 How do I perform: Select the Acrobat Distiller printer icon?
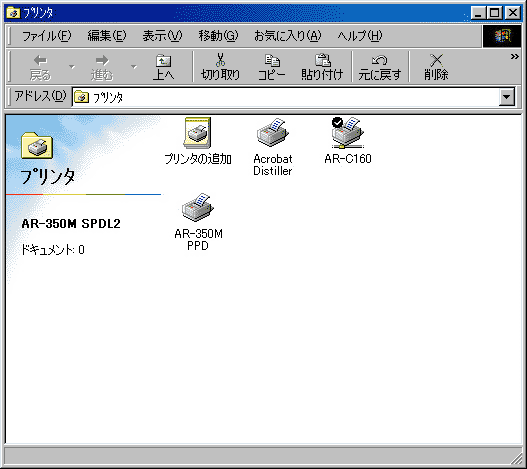tap(273, 133)
